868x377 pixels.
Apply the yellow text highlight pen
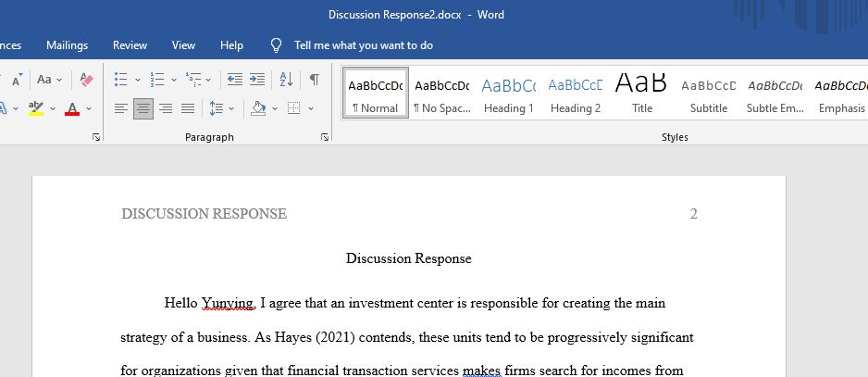(x=36, y=108)
